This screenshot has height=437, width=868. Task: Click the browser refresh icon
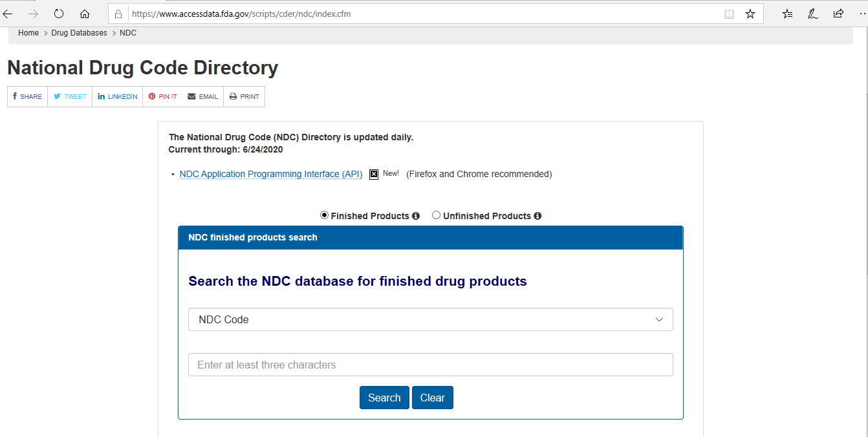click(x=59, y=14)
